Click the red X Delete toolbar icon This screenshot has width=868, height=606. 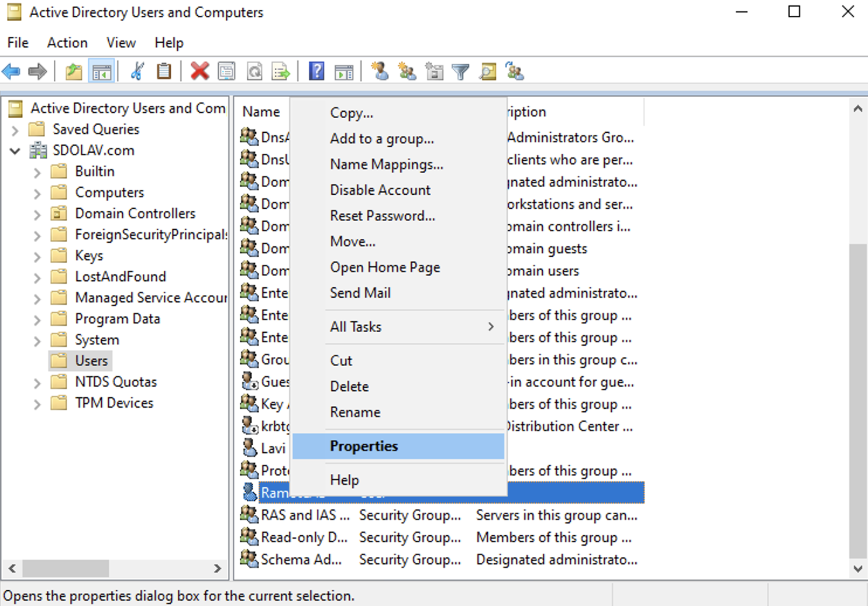click(199, 71)
